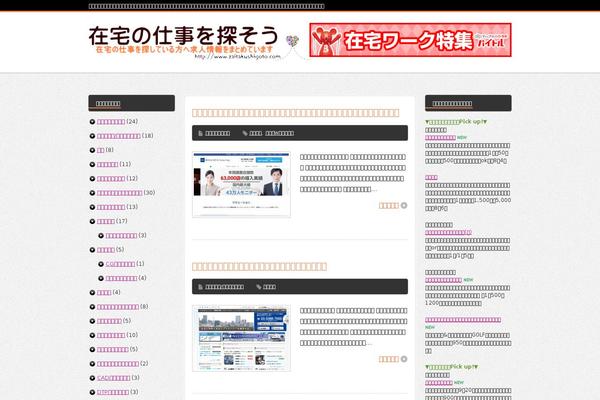The width and height of the screenshot is (600, 400).
Task: Click bullet icon beside the CAD category
Action: point(92,378)
